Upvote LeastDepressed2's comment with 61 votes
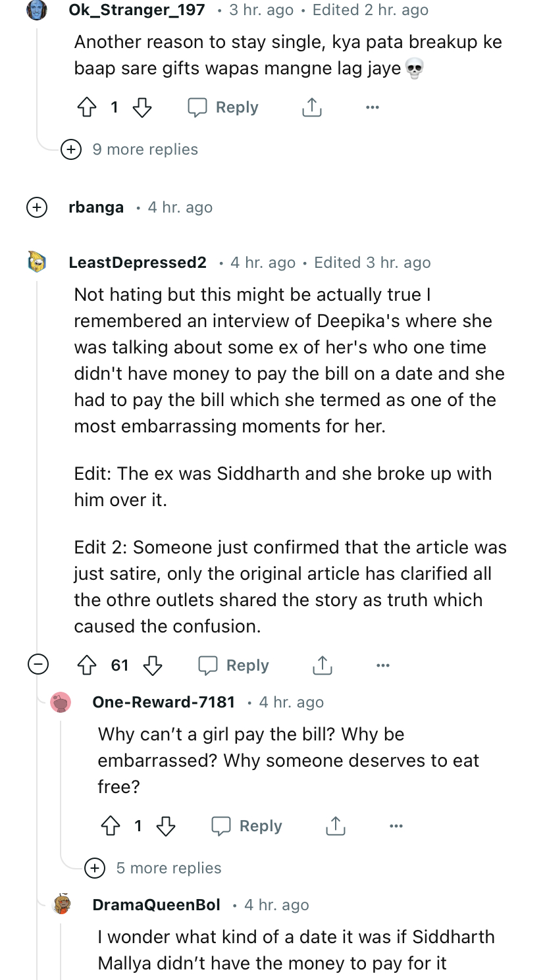The height and width of the screenshot is (980, 545). click(x=87, y=665)
